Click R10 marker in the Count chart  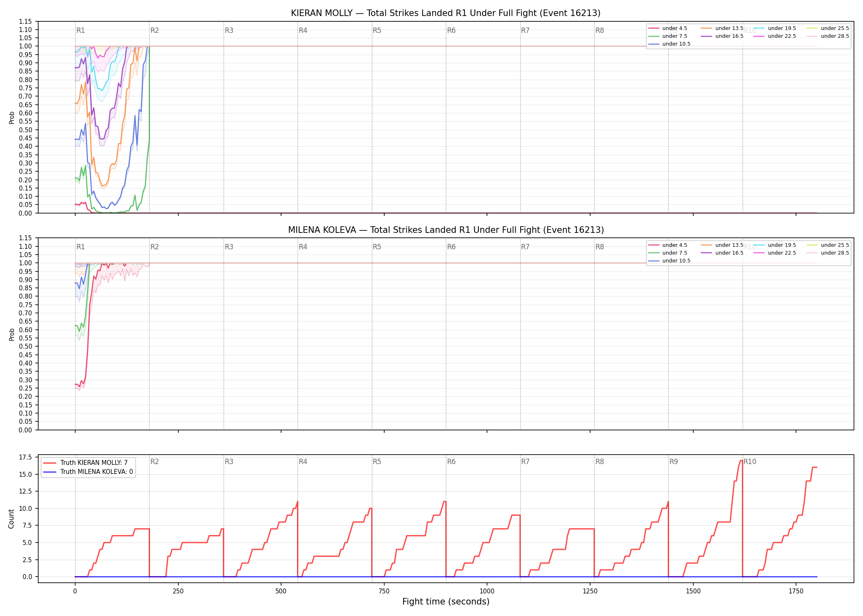[x=750, y=462]
